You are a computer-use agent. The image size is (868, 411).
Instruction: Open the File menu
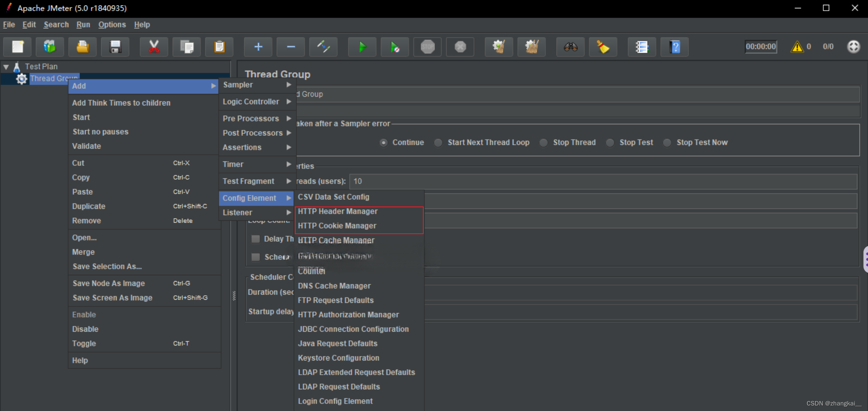coord(9,24)
